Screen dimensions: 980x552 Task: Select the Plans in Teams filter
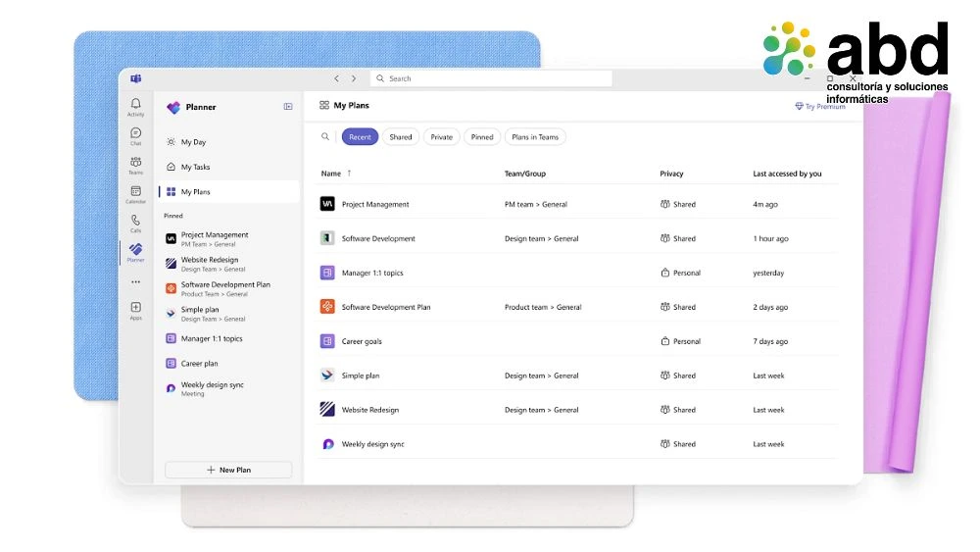pyautogui.click(x=535, y=137)
